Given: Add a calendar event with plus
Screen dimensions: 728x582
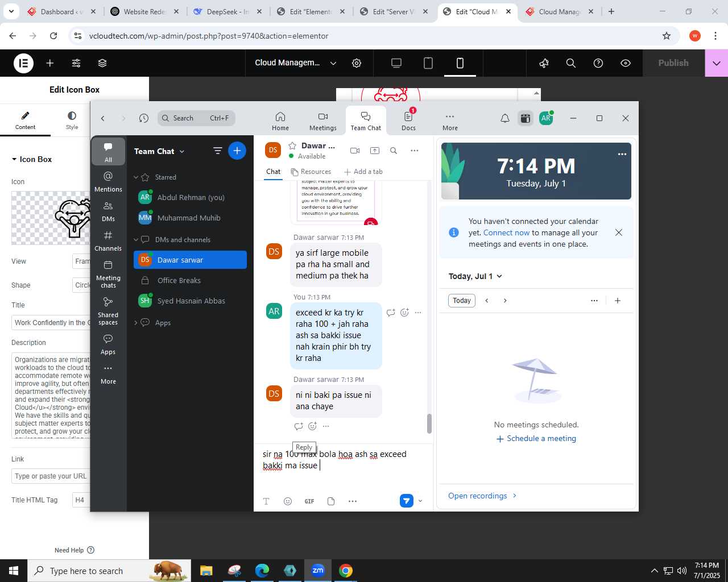Looking at the screenshot, I should [x=618, y=301].
